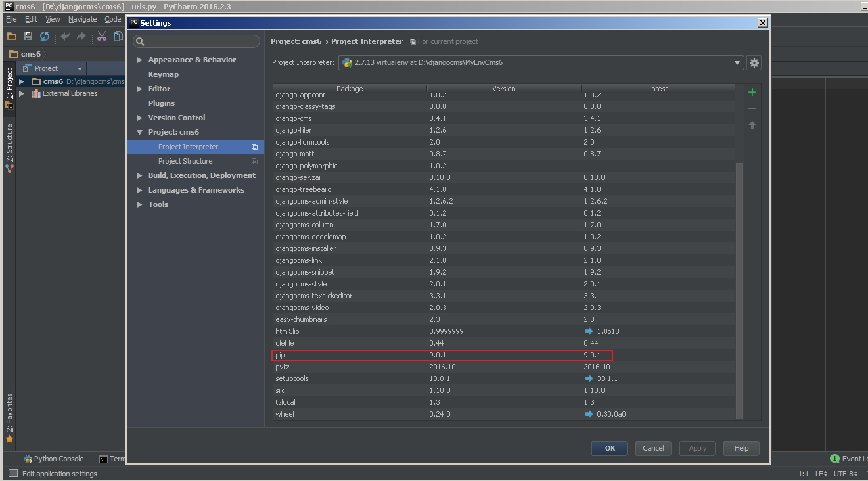Image resolution: width=868 pixels, height=481 pixels.
Task: Click the OK button
Action: (x=610, y=448)
